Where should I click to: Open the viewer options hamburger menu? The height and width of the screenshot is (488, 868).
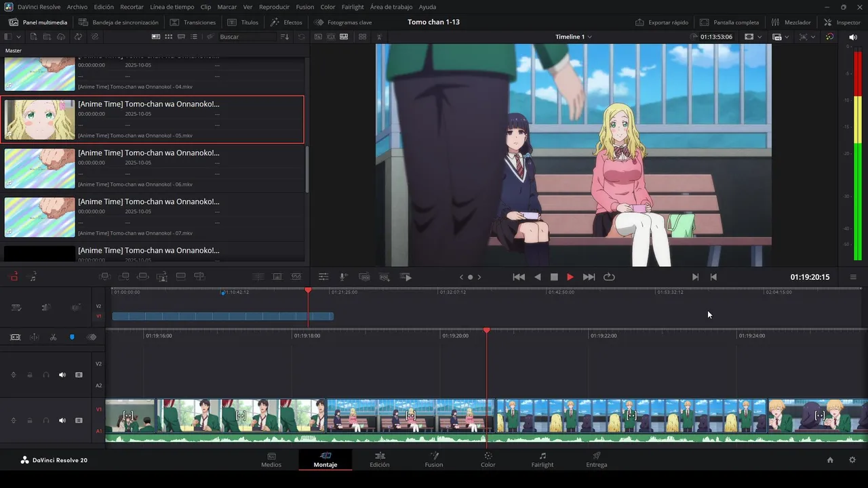853,277
